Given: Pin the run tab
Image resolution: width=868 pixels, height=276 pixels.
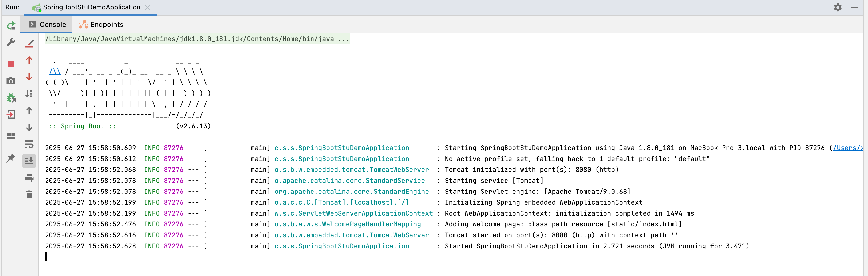Looking at the screenshot, I should 11,158.
